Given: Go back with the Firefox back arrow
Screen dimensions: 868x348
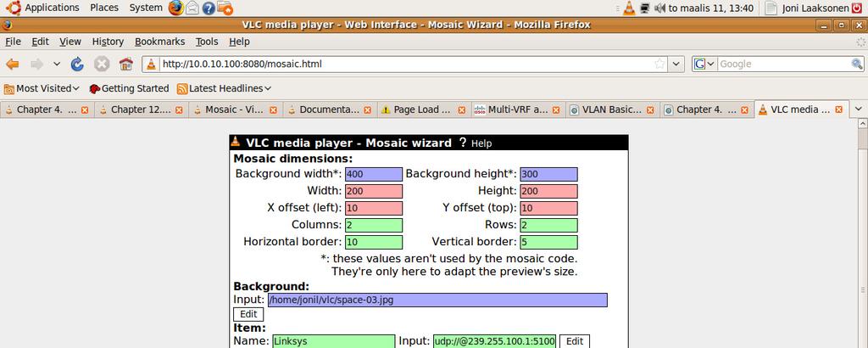Looking at the screenshot, I should click(12, 65).
